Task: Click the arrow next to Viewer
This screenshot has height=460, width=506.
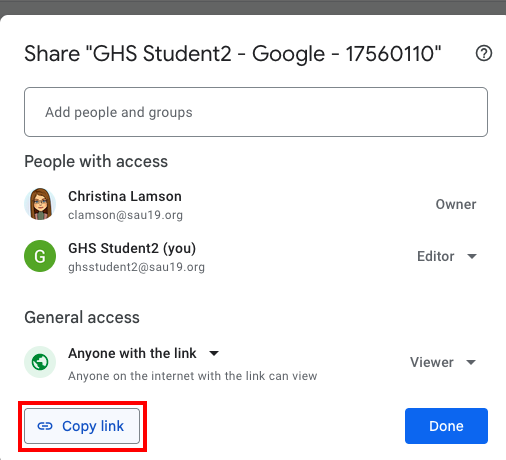Action: 471,362
